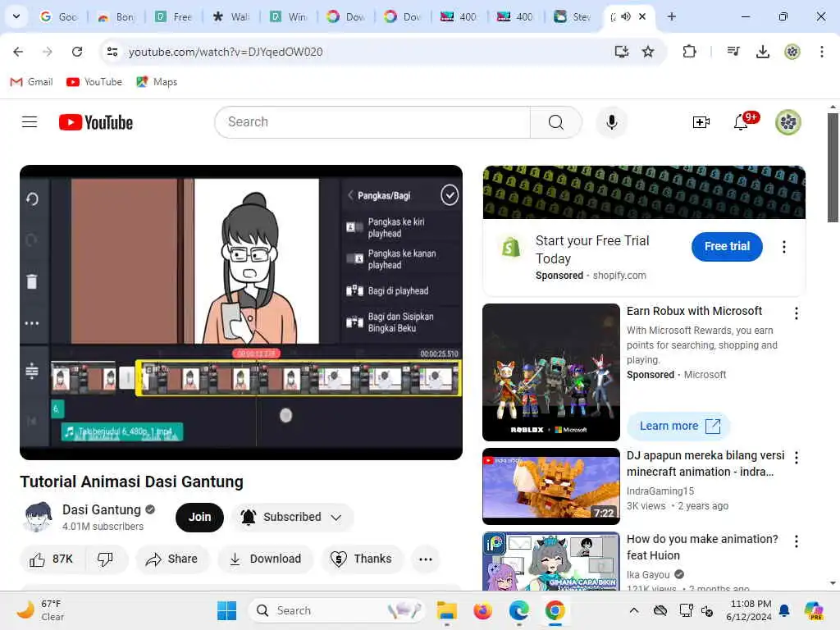Screen dimensions: 840x630
Task: Click the taskbar Search box
Action: pos(336,610)
